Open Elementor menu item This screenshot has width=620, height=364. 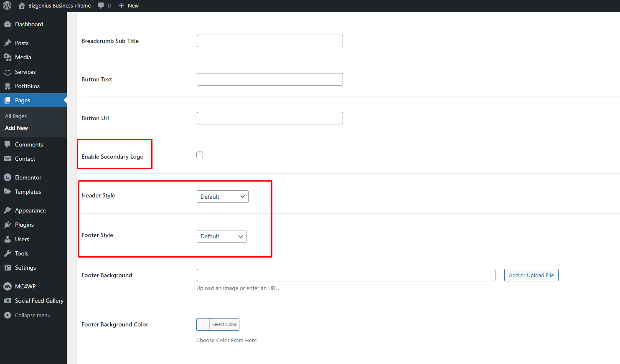click(x=33, y=177)
